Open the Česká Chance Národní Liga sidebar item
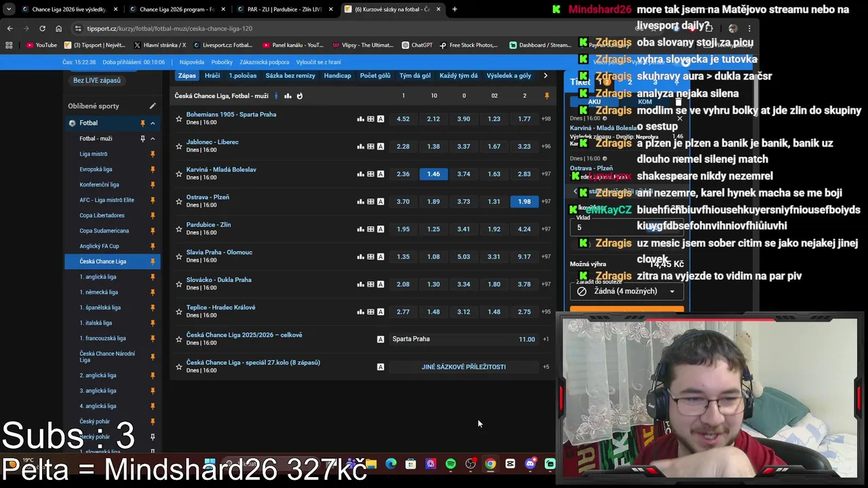The image size is (868, 488). (107, 357)
